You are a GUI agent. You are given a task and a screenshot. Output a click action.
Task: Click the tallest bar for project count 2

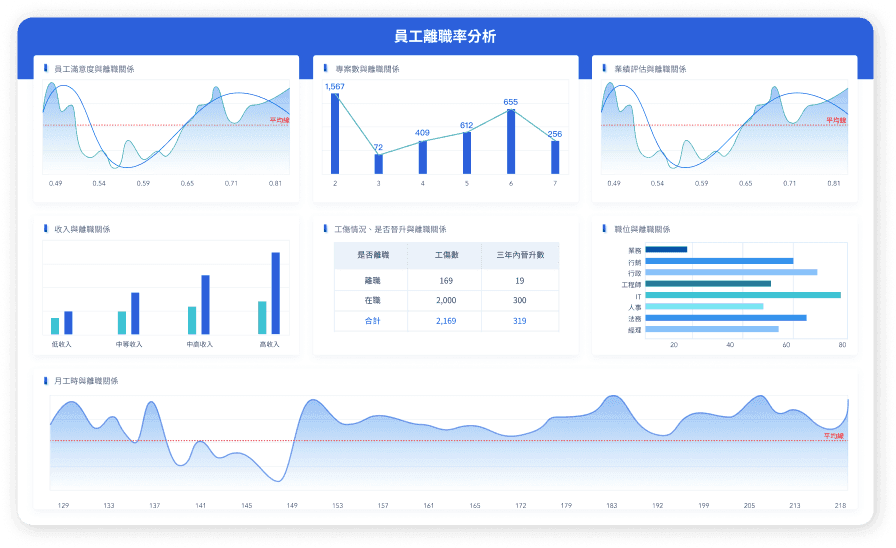pyautogui.click(x=335, y=134)
